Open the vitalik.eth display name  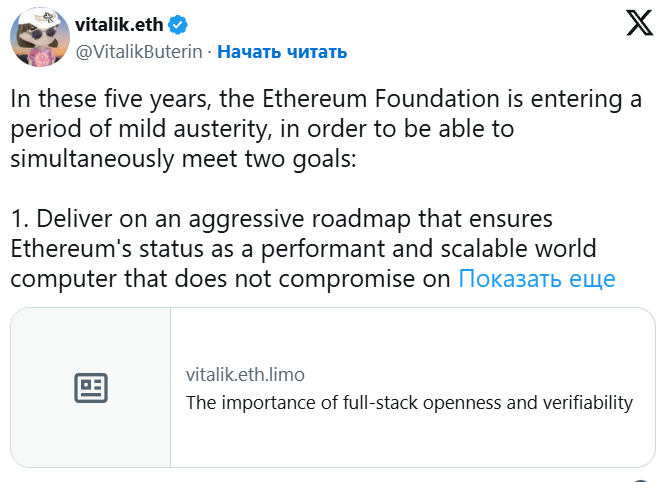[x=126, y=24]
